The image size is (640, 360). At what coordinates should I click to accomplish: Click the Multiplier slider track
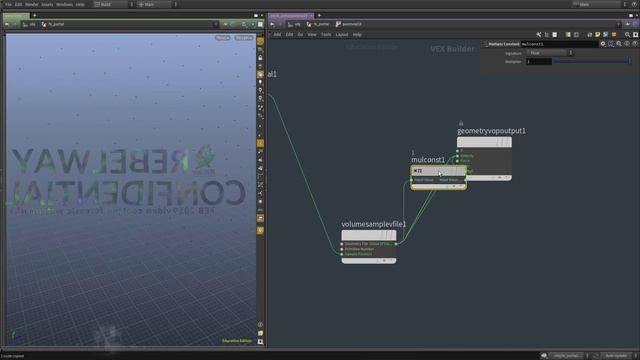(592, 62)
